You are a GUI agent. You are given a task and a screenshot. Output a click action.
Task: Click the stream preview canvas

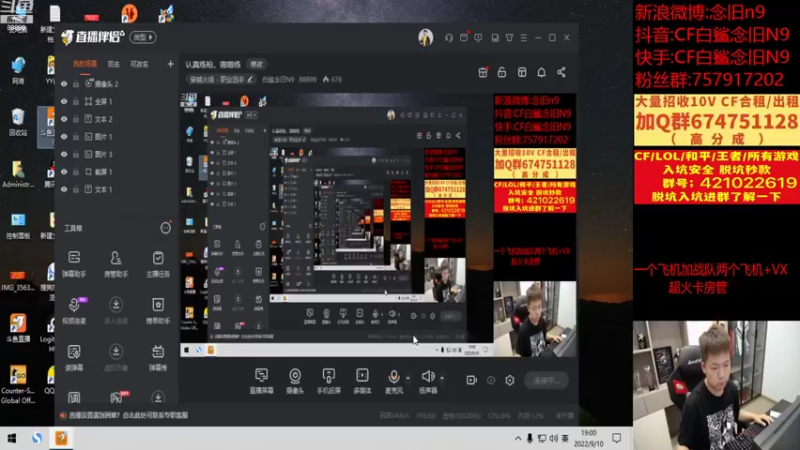coord(378,224)
